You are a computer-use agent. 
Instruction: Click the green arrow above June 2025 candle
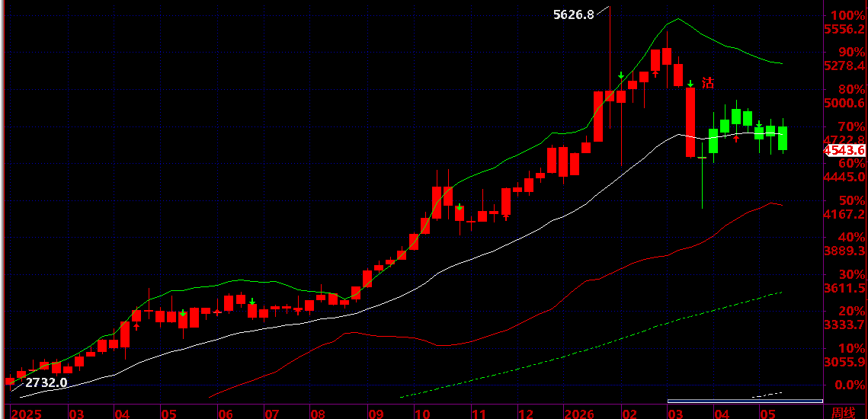pyautogui.click(x=252, y=302)
